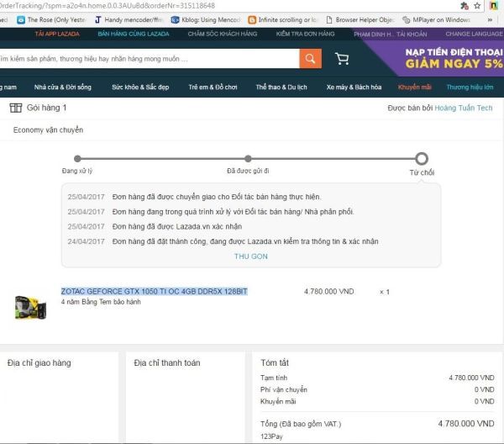This screenshot has width=504, height=444.
Task: Click the Đang xử lý progress step dot
Action: pos(77,159)
